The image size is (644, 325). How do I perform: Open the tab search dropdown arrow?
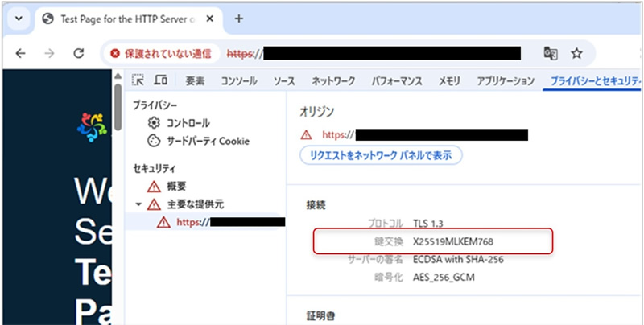click(x=19, y=19)
